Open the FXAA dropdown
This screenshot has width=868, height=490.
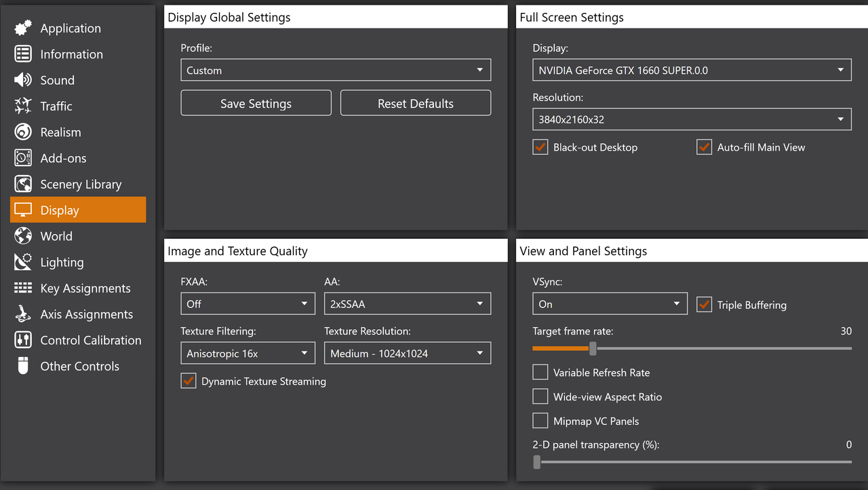[x=248, y=303]
